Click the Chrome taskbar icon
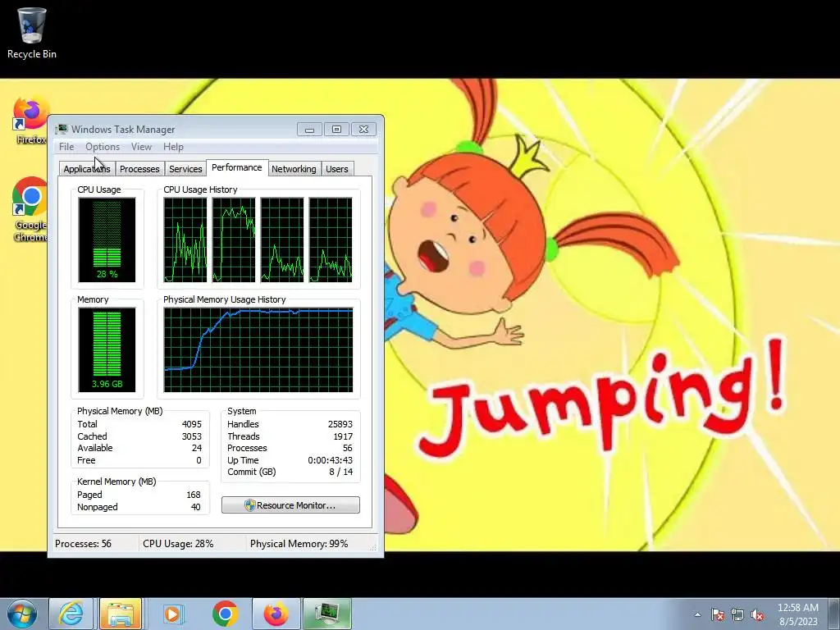Viewport: 840px width, 630px height. (225, 614)
